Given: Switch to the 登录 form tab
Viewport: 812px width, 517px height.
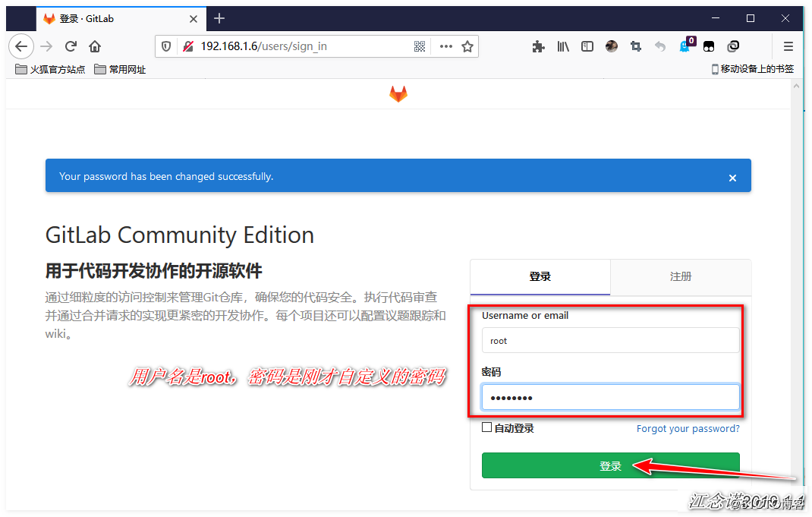Looking at the screenshot, I should 540,276.
